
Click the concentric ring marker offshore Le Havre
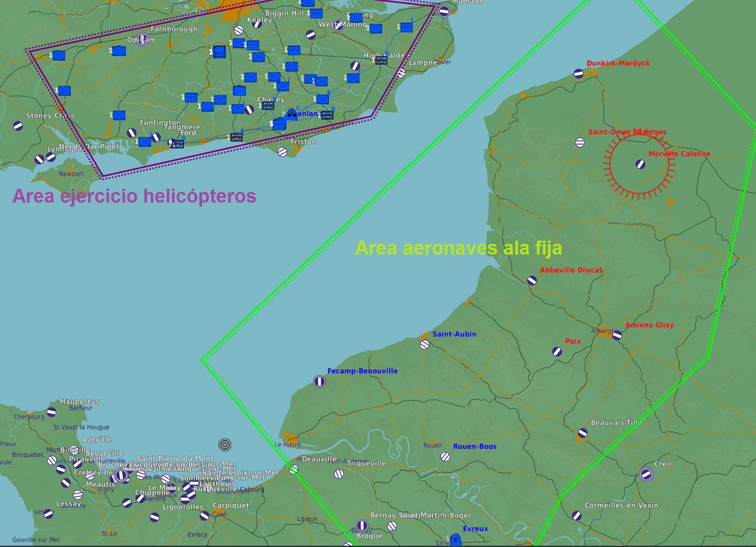[224, 444]
